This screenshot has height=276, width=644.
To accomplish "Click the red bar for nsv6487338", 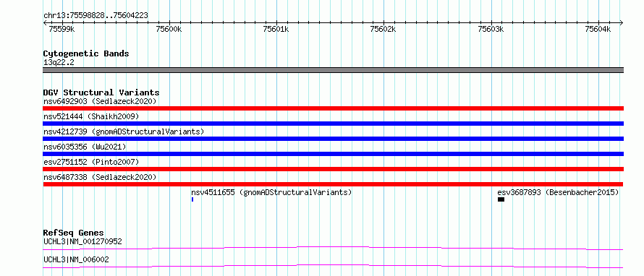I will click(333, 184).
